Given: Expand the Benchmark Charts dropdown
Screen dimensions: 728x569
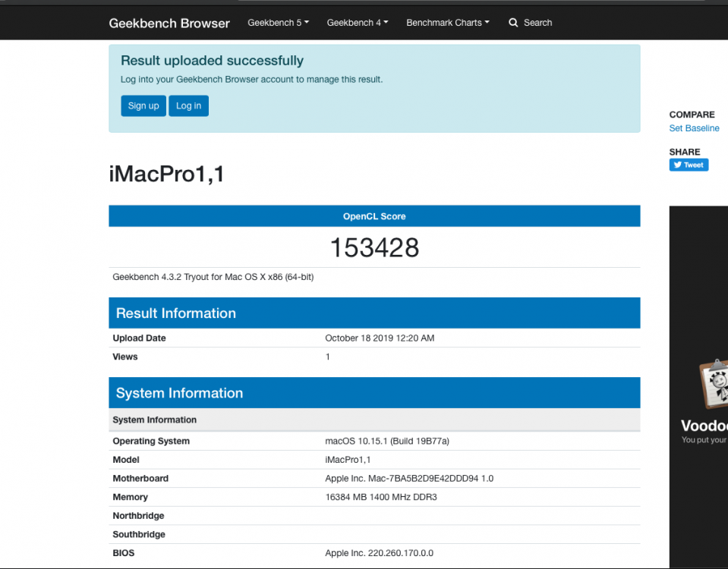Looking at the screenshot, I should point(448,23).
